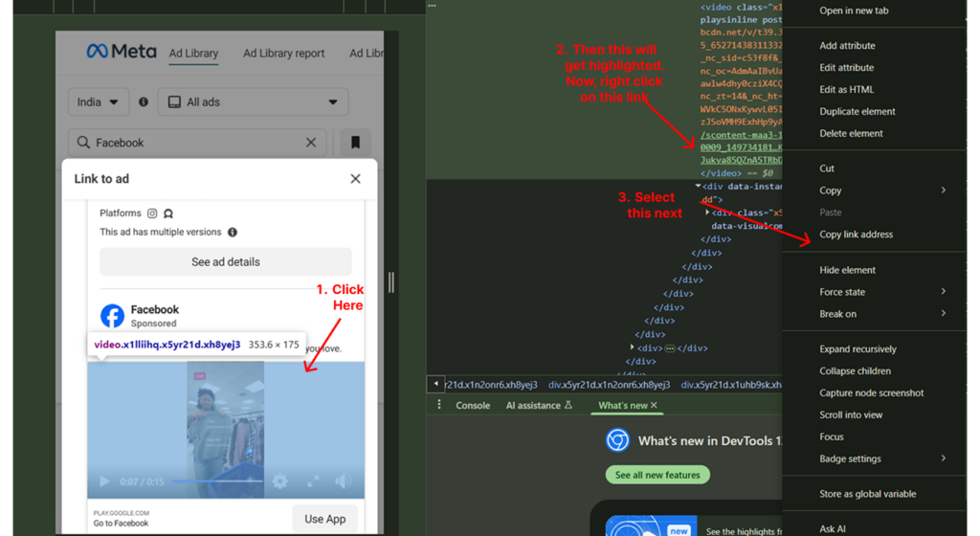The image size is (980, 536).
Task: Open DevTools drawer three-dot menu
Action: click(x=439, y=405)
